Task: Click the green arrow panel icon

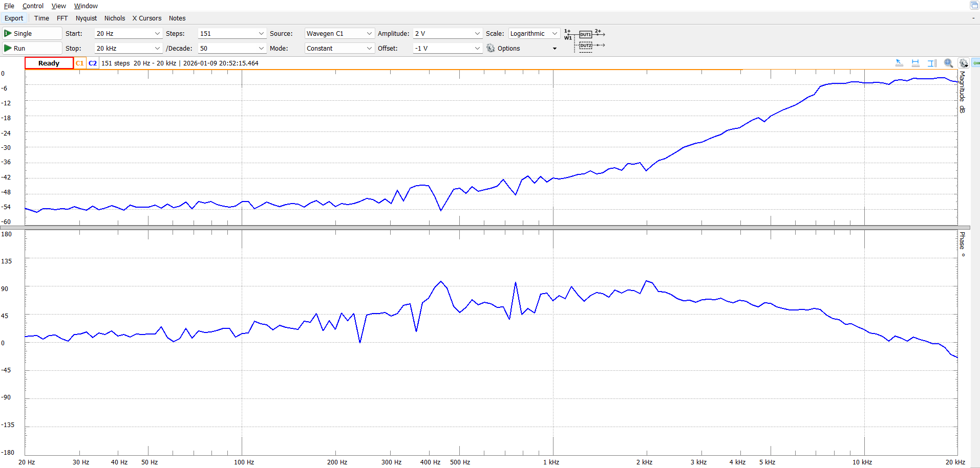Action: [x=976, y=63]
